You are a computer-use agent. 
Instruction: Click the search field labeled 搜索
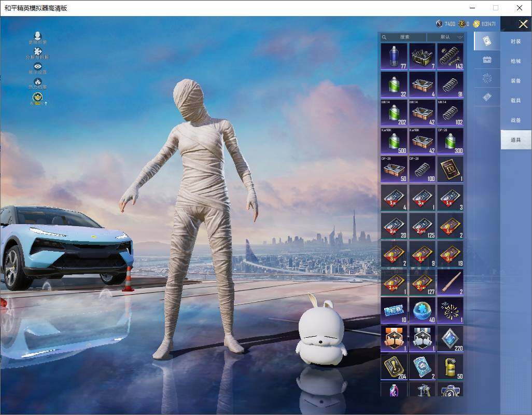[403, 37]
